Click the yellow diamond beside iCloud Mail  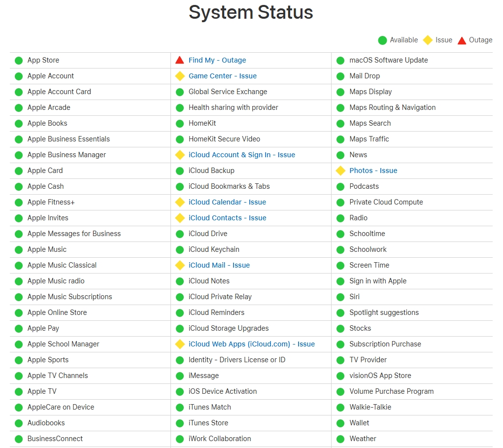(x=180, y=265)
